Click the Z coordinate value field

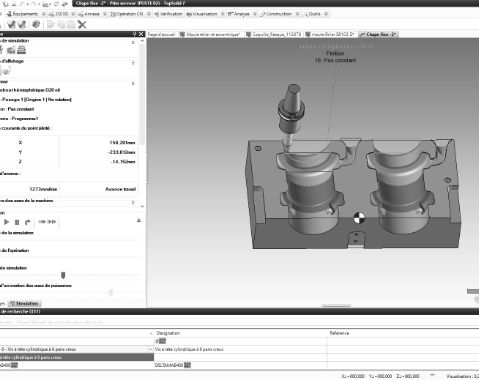pyautogui.click(x=99, y=162)
